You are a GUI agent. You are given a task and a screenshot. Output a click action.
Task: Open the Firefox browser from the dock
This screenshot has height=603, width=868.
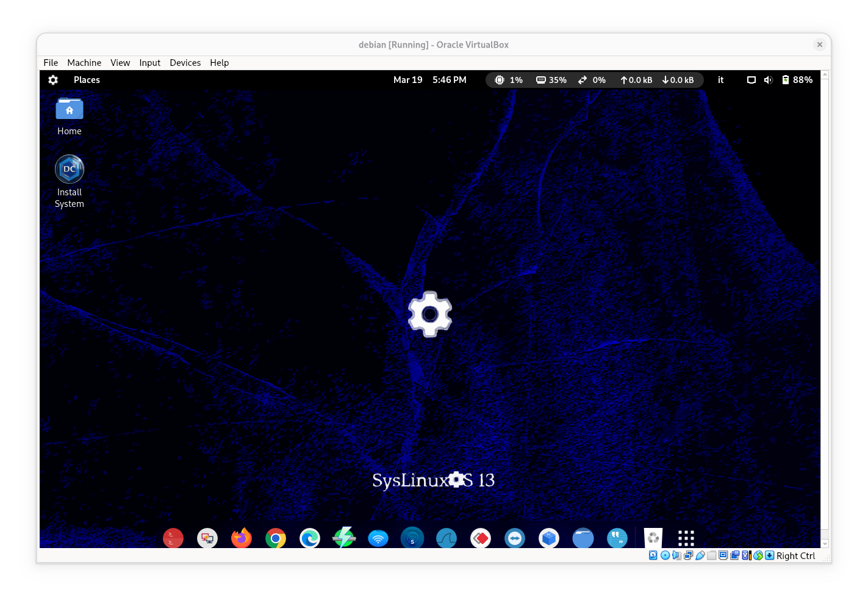[242, 538]
